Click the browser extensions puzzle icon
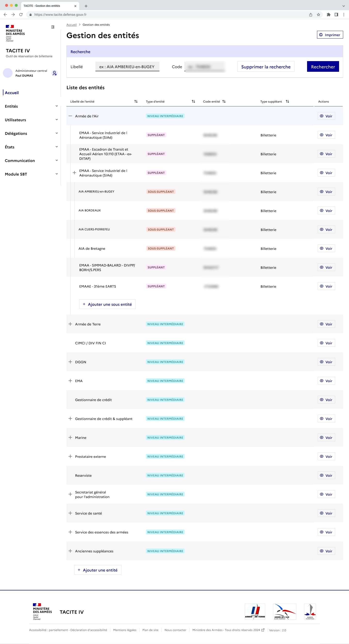The height and width of the screenshot is (644, 349). point(328,15)
